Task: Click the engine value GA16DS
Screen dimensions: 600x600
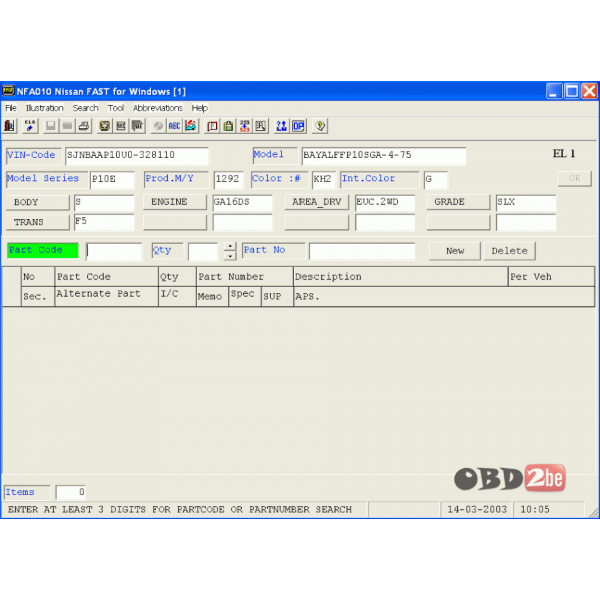Action: [242, 202]
